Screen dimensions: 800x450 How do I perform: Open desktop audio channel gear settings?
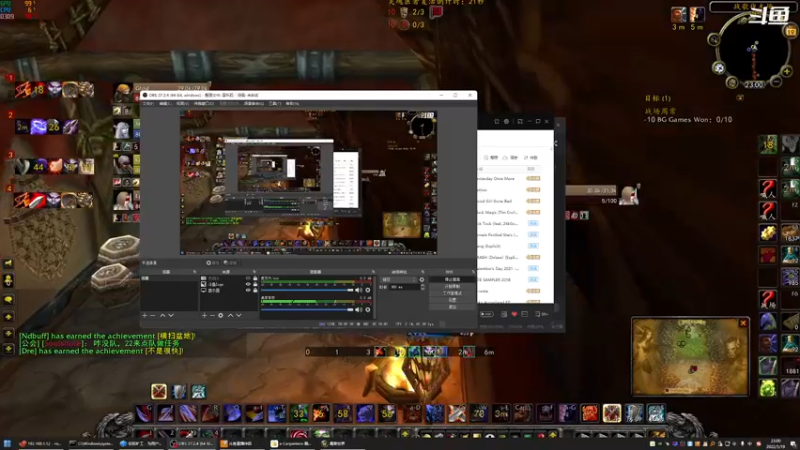[x=368, y=309]
